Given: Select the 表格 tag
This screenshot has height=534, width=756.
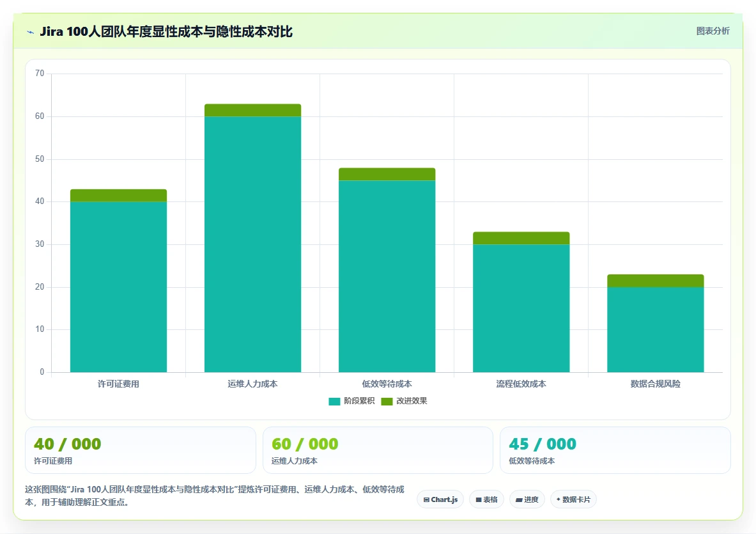Looking at the screenshot, I should coord(486,499).
